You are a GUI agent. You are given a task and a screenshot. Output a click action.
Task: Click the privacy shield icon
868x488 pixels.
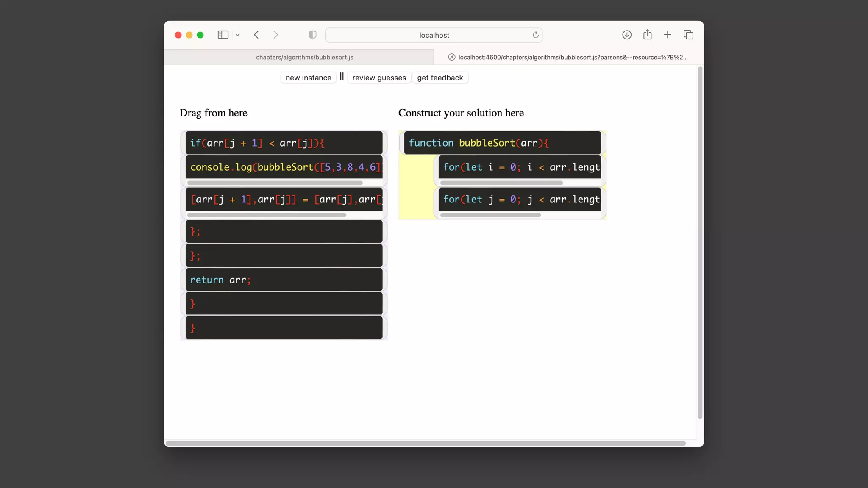click(x=312, y=35)
